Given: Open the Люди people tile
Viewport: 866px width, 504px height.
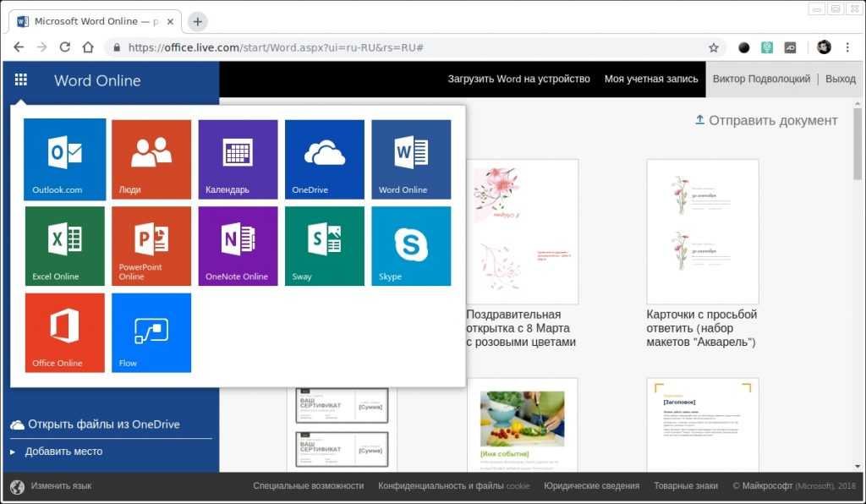Looking at the screenshot, I should point(151,159).
